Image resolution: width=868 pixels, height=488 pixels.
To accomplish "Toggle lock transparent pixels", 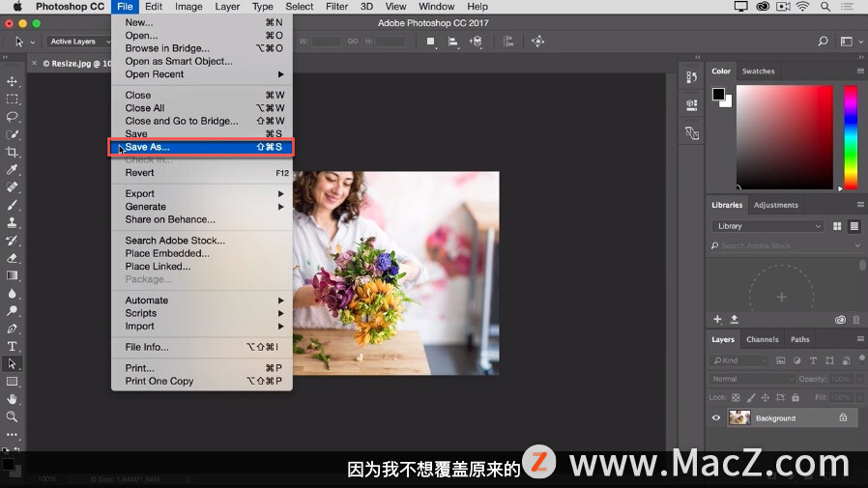I will click(736, 397).
